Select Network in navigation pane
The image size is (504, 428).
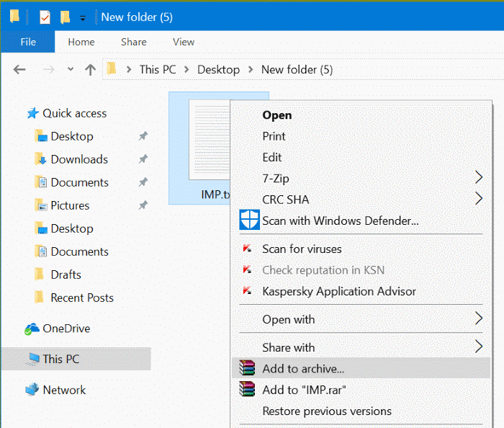pos(64,390)
